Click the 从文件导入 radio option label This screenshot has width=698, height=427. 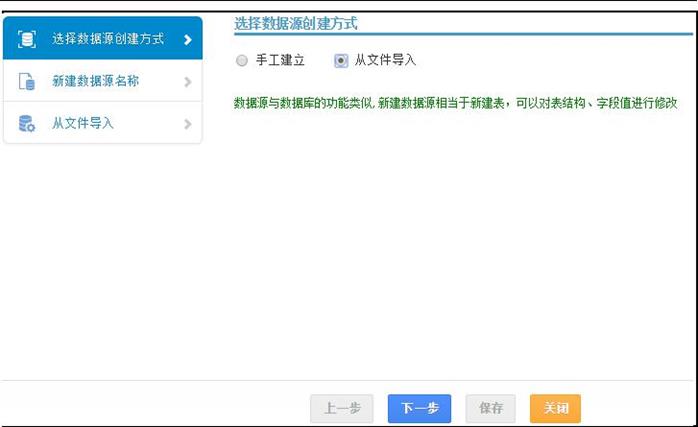(x=386, y=60)
